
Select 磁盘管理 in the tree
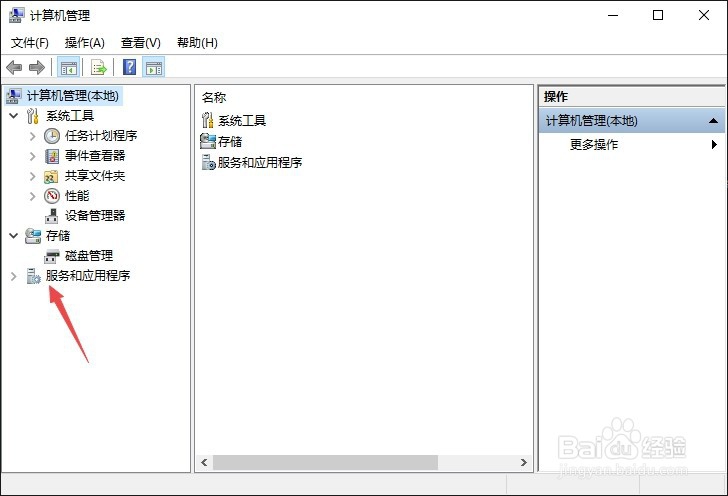(89, 255)
